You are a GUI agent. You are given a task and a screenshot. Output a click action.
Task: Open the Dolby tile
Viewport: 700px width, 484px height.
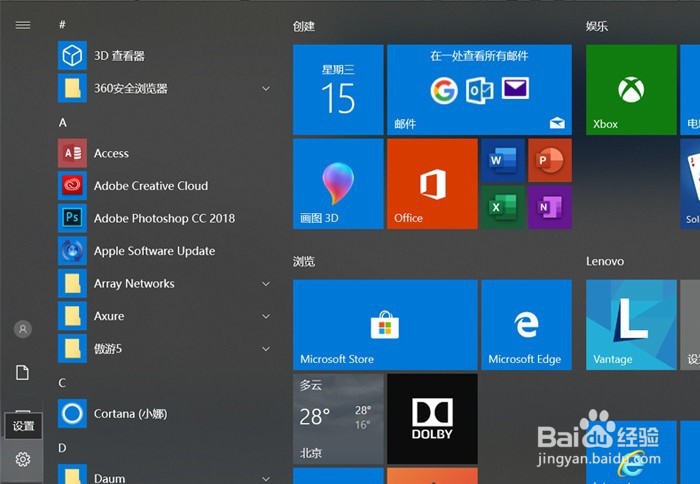[x=432, y=419]
